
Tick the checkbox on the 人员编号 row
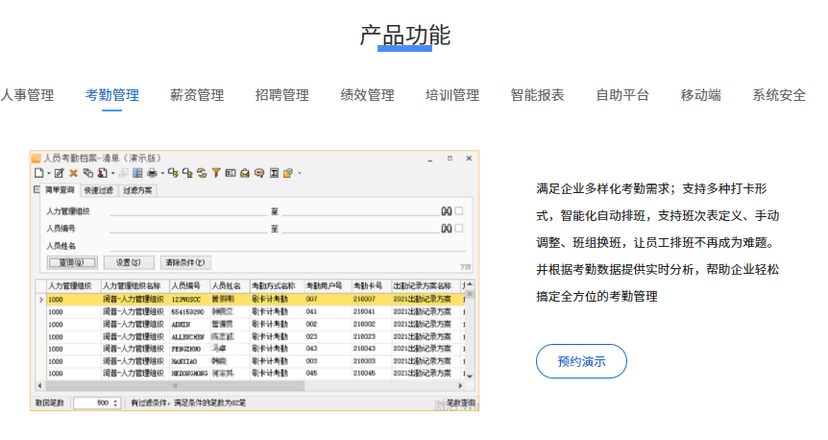pos(459,228)
